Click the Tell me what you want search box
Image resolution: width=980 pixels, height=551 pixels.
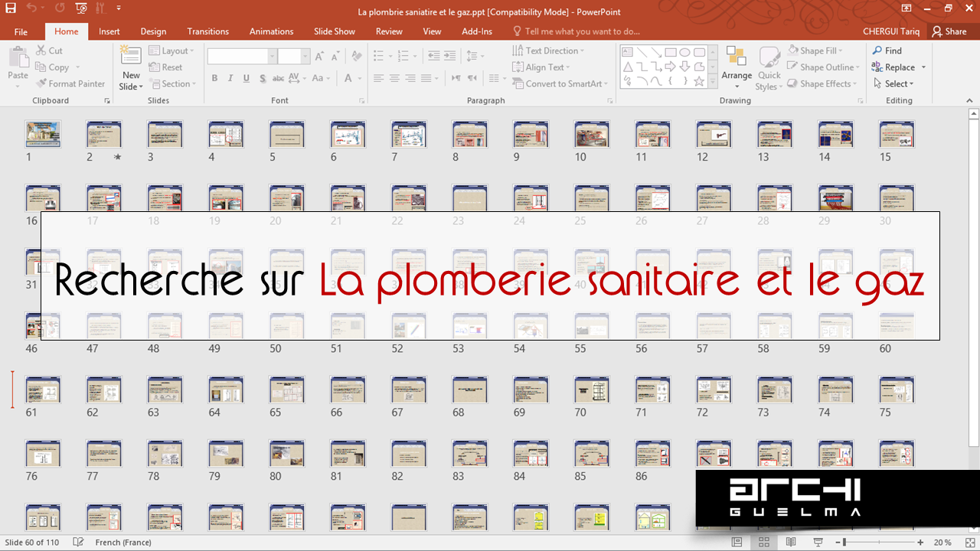coord(577,31)
